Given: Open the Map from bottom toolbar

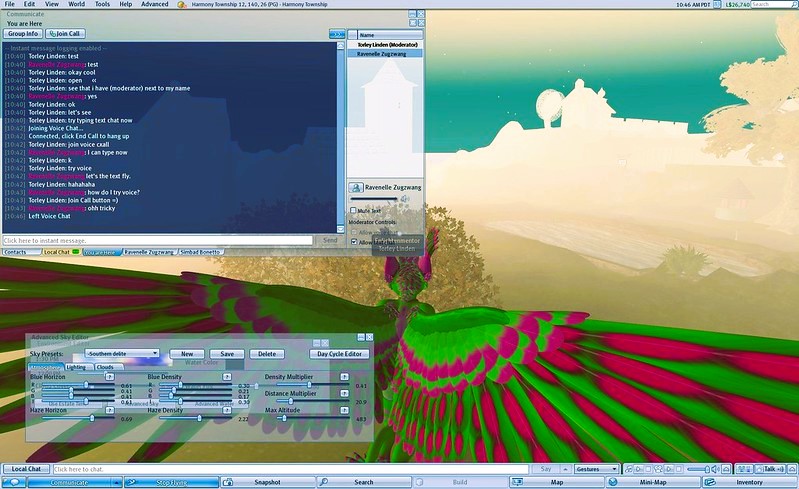Looking at the screenshot, I should [557, 482].
